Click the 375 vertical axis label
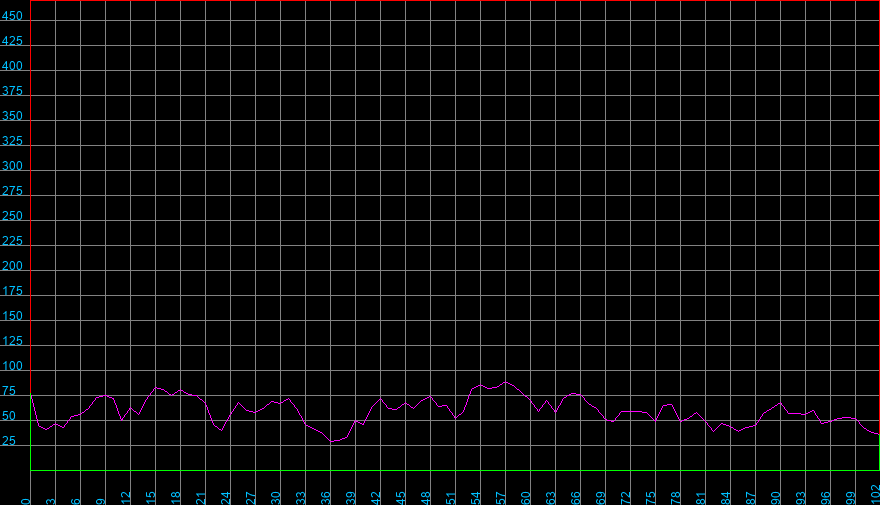Screen dimensions: 880x505 12,91
